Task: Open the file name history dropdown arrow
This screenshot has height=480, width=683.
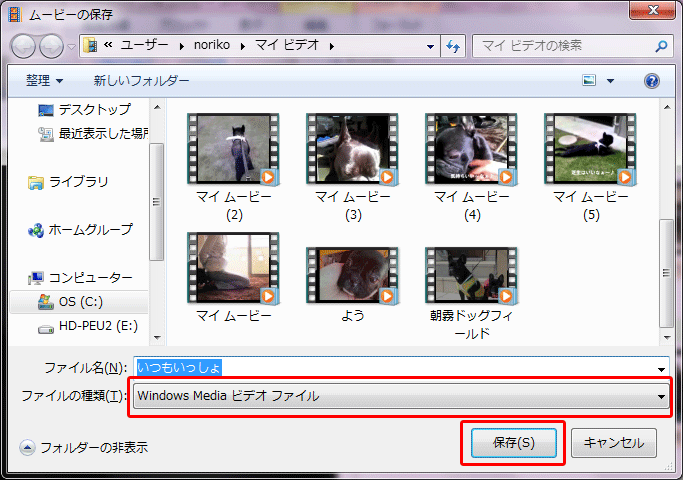Action: tap(661, 368)
